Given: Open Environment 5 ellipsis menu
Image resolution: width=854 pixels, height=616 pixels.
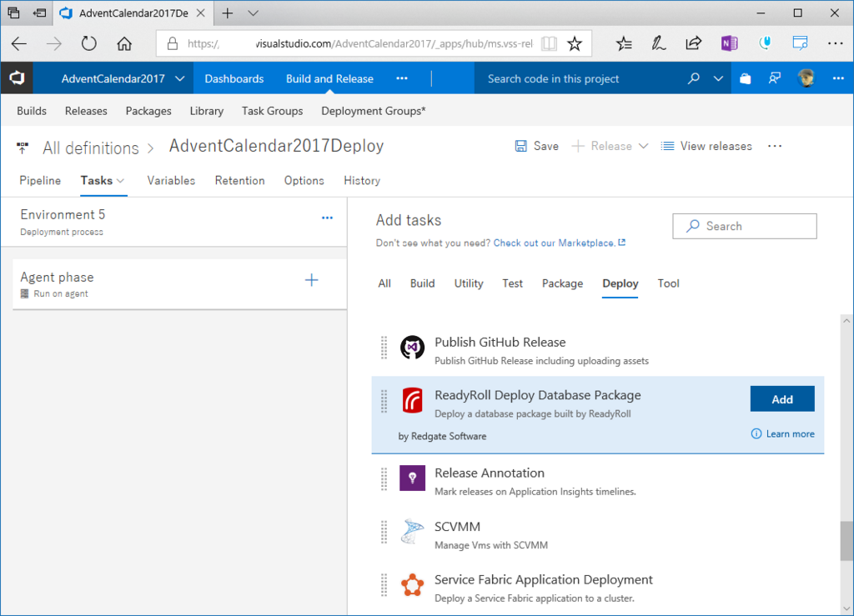Looking at the screenshot, I should (x=327, y=218).
